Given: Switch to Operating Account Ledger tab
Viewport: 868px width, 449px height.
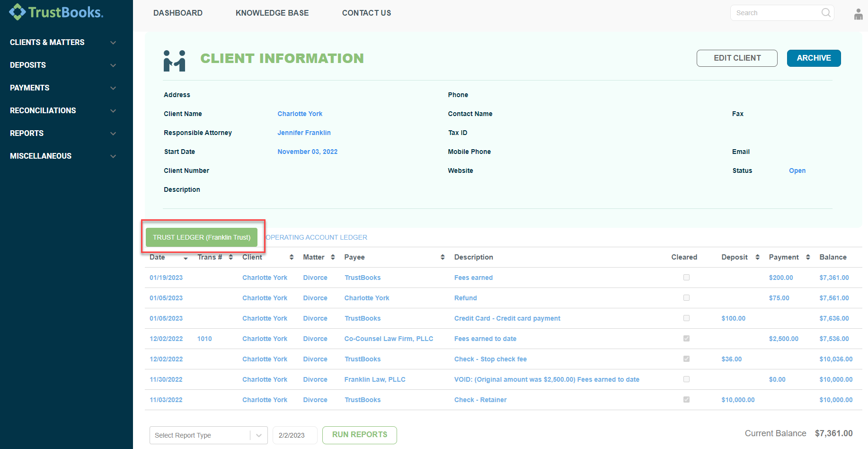Looking at the screenshot, I should click(317, 237).
